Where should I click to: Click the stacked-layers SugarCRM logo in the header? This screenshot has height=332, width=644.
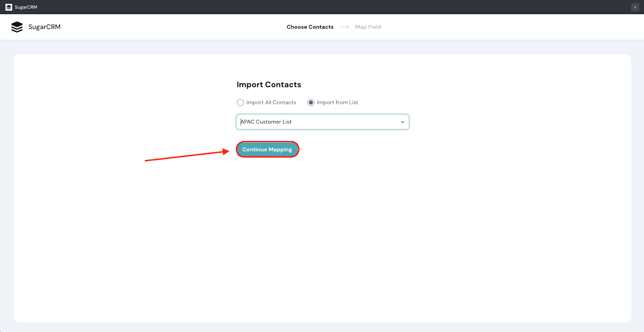pos(17,27)
